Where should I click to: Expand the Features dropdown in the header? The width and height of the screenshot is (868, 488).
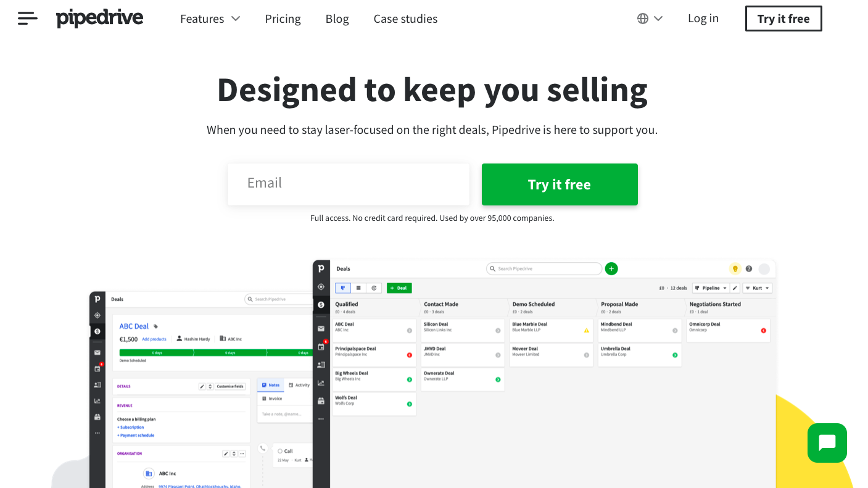click(x=210, y=19)
